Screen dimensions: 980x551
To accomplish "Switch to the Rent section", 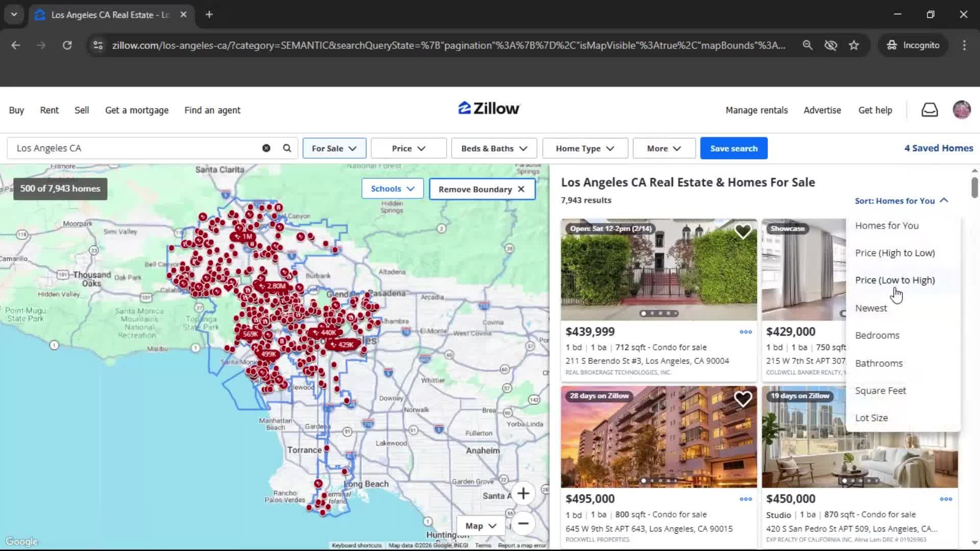I will pos(49,110).
